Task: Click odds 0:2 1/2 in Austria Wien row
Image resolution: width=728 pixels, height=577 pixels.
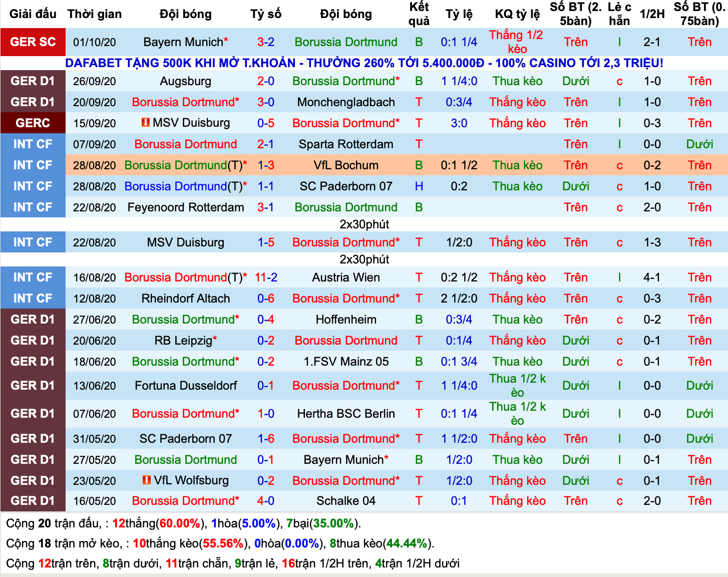Action: (x=459, y=277)
